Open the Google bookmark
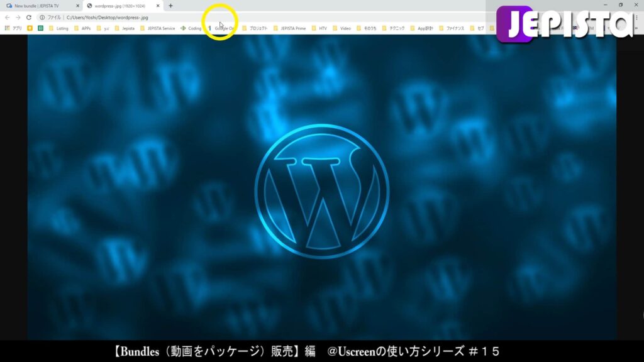 (221, 28)
